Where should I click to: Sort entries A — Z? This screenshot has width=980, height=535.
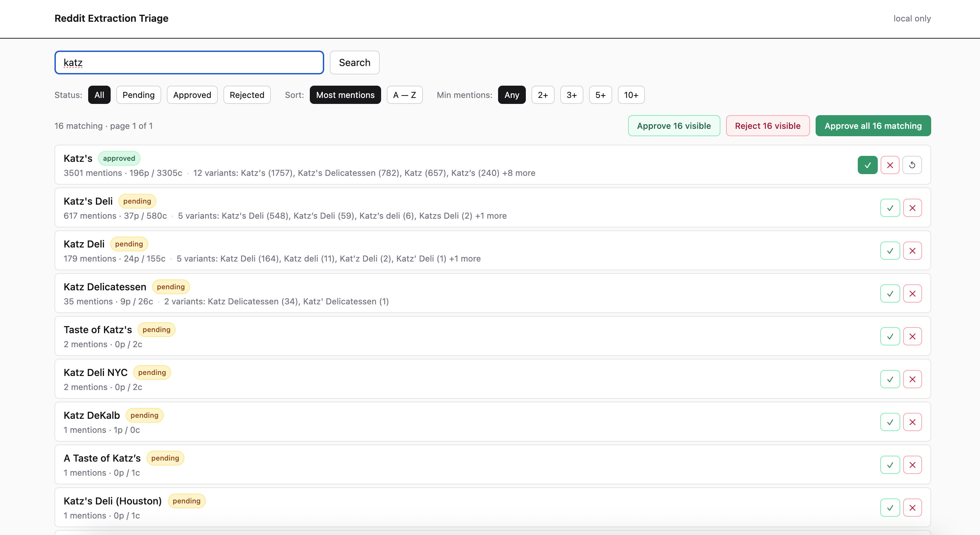tap(404, 95)
